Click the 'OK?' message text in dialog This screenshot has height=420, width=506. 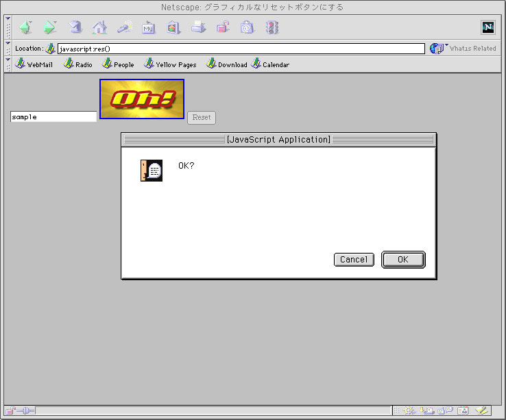click(x=186, y=166)
